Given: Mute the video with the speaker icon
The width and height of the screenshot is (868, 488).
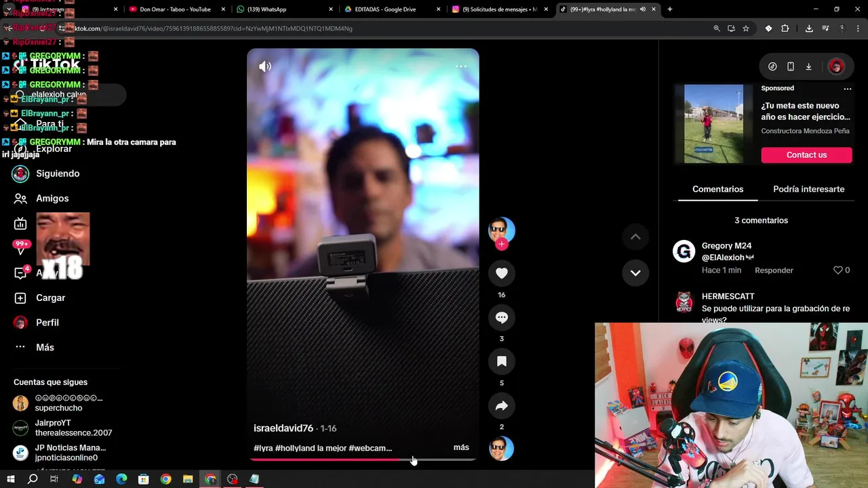Looking at the screenshot, I should (x=265, y=66).
